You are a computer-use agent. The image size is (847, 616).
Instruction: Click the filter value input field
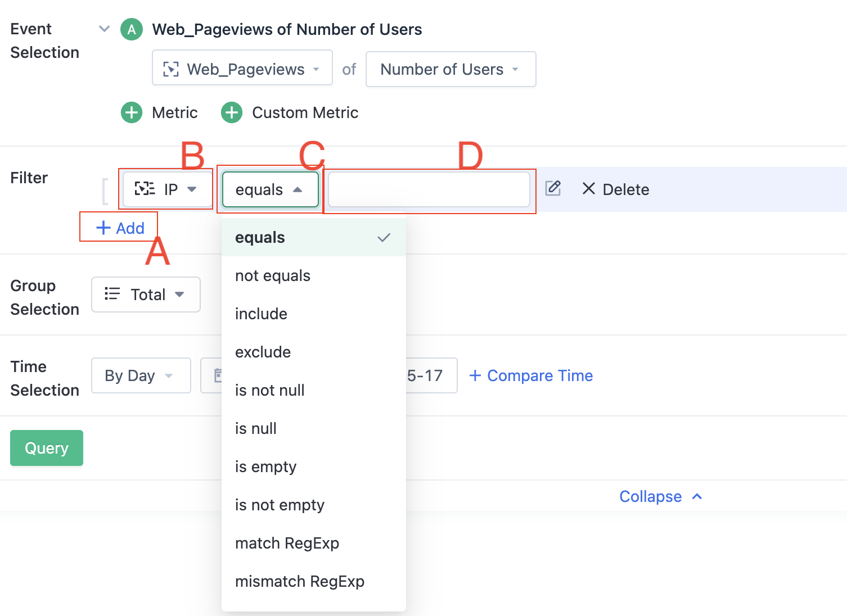[429, 190]
